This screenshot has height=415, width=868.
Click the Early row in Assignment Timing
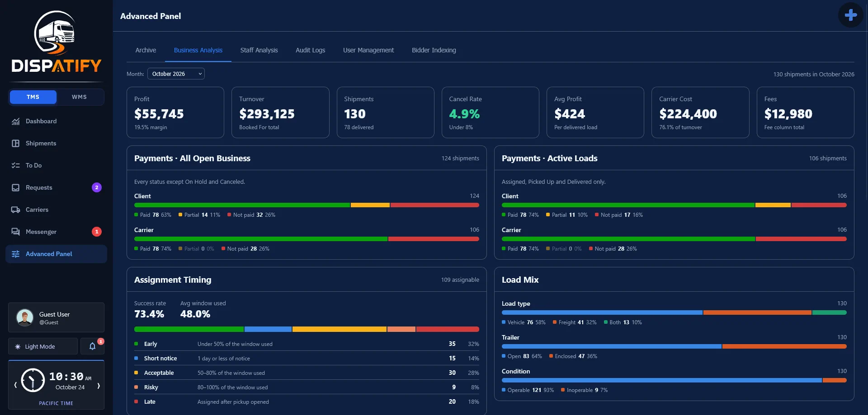307,344
